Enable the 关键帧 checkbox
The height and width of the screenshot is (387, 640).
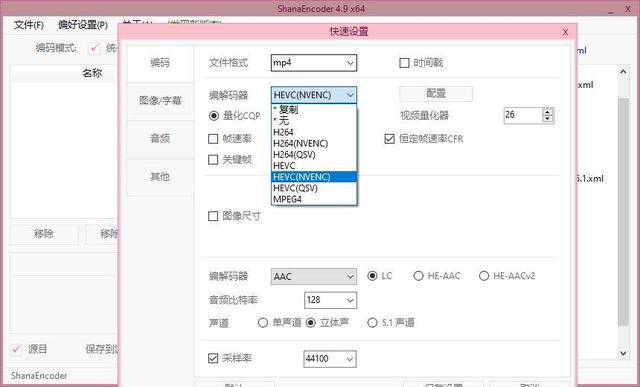click(x=213, y=159)
